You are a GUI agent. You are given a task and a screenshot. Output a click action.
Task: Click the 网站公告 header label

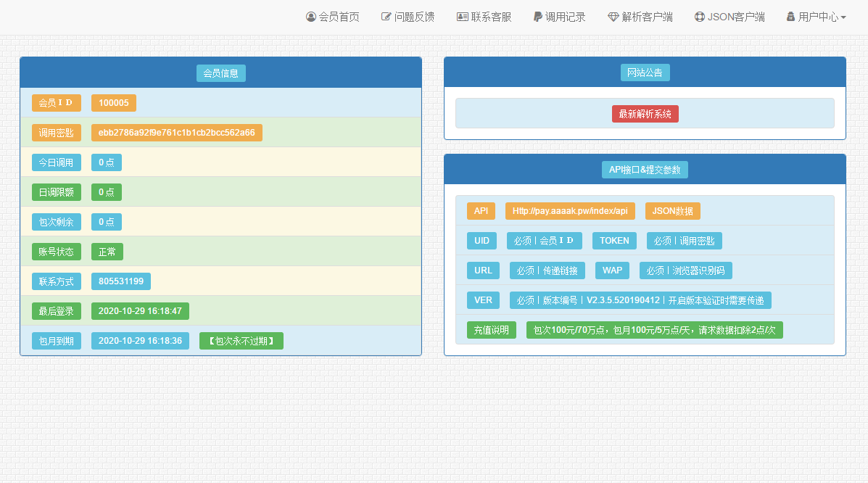(x=645, y=73)
